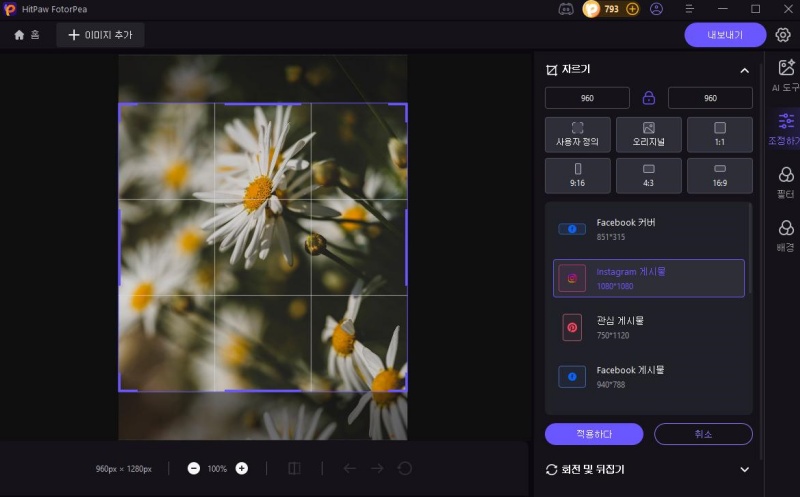Click the reset circular arrow icon

pos(405,468)
